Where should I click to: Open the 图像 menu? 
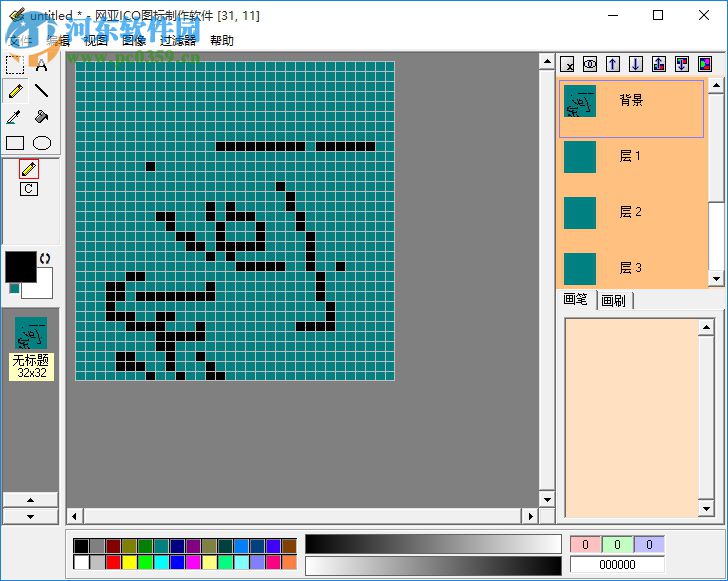coord(134,41)
